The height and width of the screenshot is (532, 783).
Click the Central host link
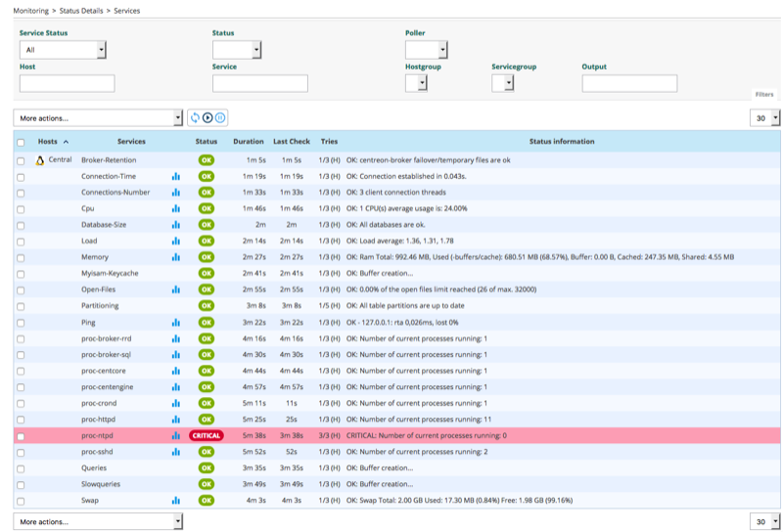[x=60, y=159]
